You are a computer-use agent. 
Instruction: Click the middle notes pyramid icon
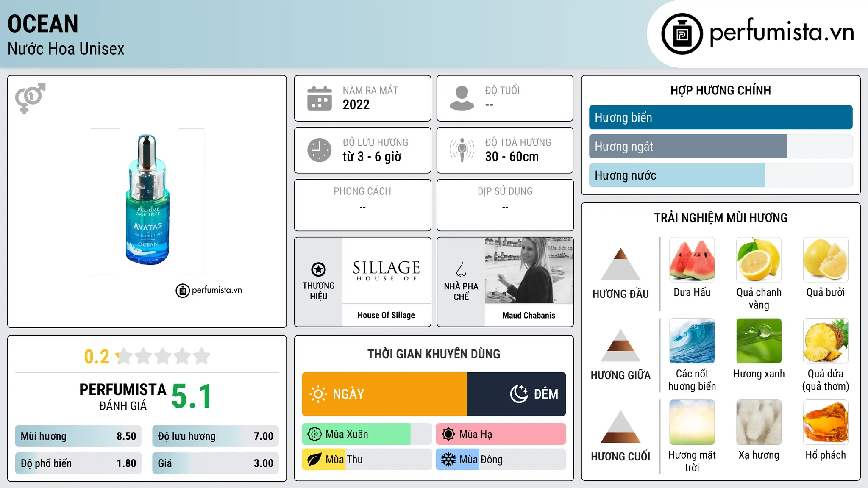[x=620, y=345]
